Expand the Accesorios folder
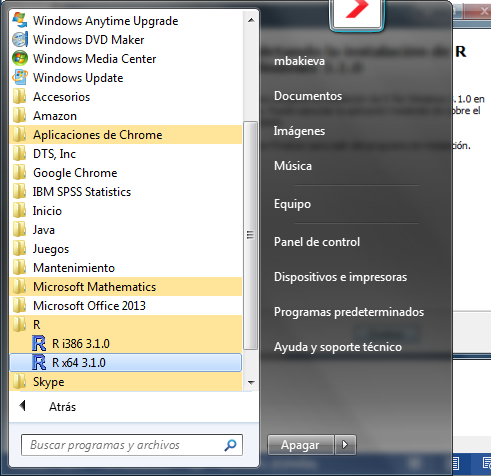The image size is (491, 476). [x=126, y=96]
